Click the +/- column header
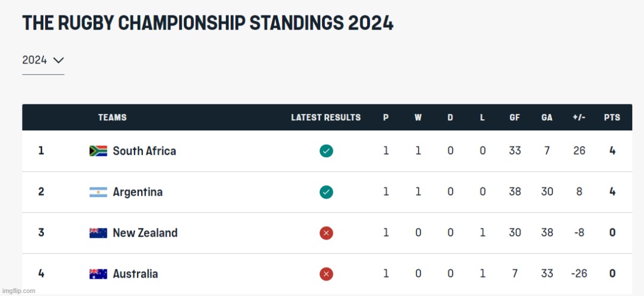The width and height of the screenshot is (644, 296). 579,117
